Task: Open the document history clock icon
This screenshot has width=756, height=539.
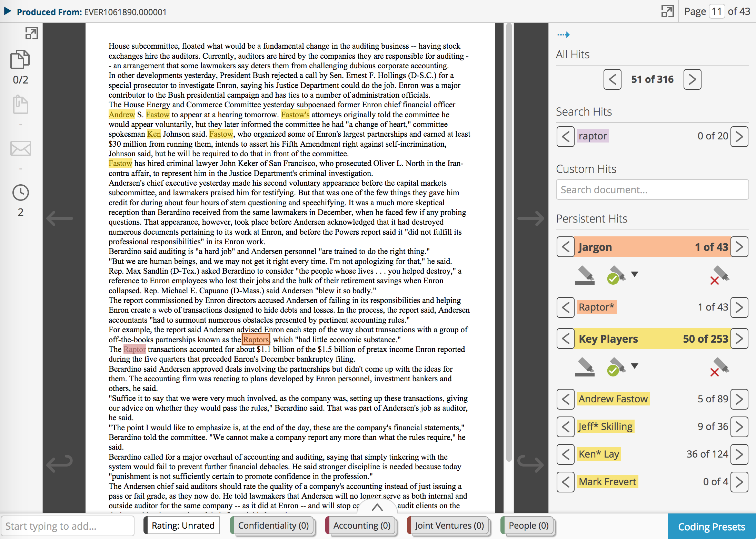Action: (x=20, y=193)
